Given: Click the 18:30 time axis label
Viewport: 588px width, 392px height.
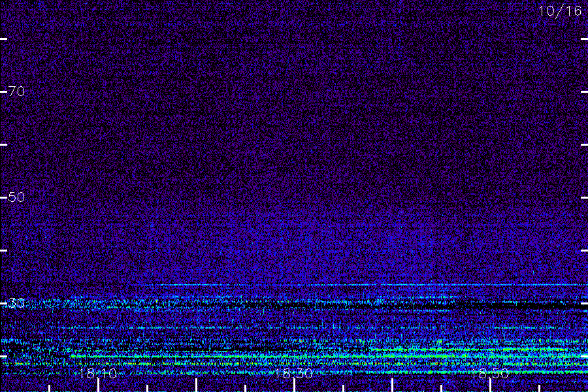Looking at the screenshot, I should pyautogui.click(x=293, y=373).
